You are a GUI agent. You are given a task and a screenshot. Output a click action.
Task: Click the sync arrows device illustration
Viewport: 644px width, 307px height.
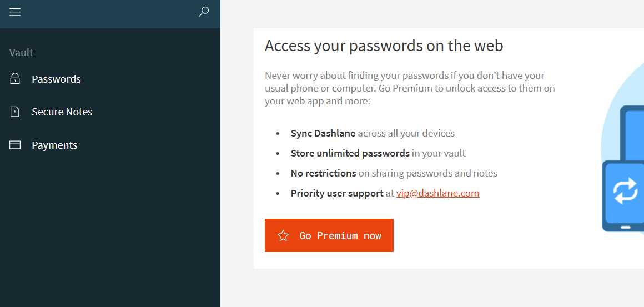623,169
